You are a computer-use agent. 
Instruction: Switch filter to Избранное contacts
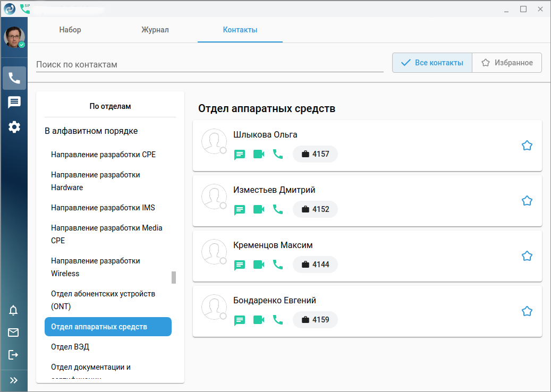pos(507,63)
